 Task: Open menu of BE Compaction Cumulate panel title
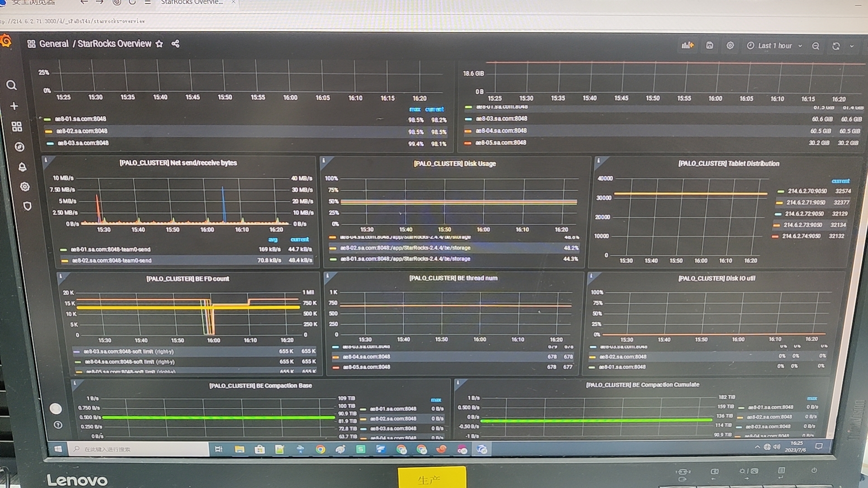click(x=642, y=385)
